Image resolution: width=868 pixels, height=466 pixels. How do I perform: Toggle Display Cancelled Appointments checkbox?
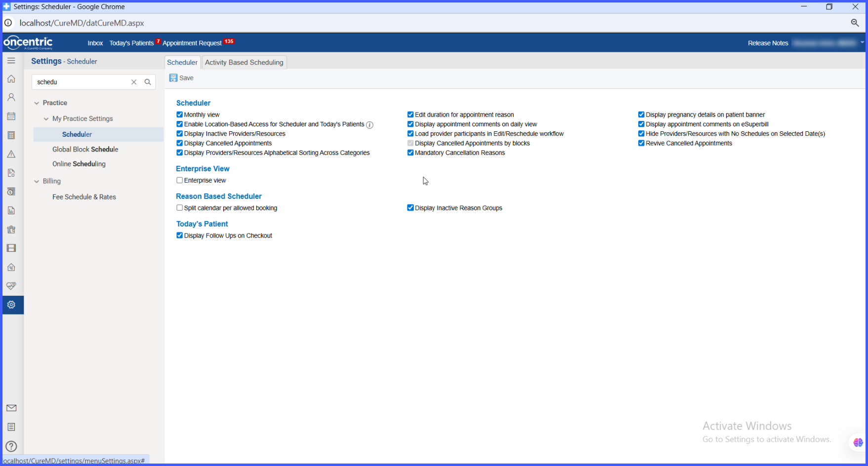[180, 143]
